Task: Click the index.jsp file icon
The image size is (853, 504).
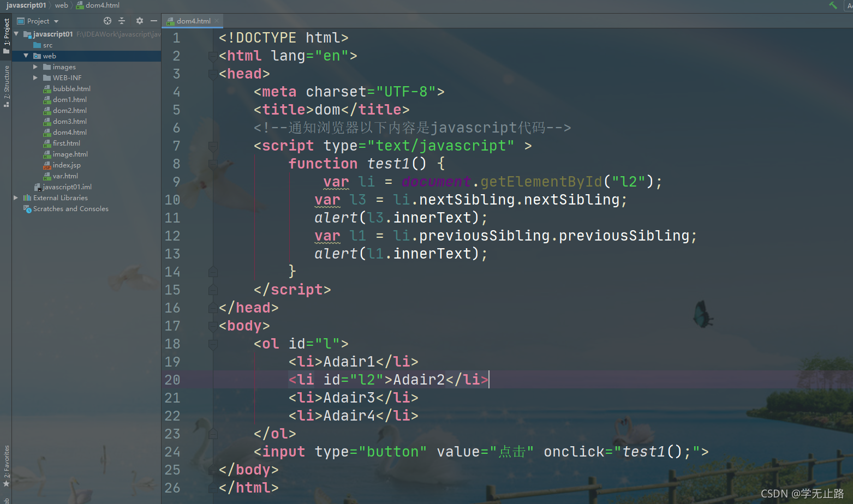Action: click(x=47, y=165)
